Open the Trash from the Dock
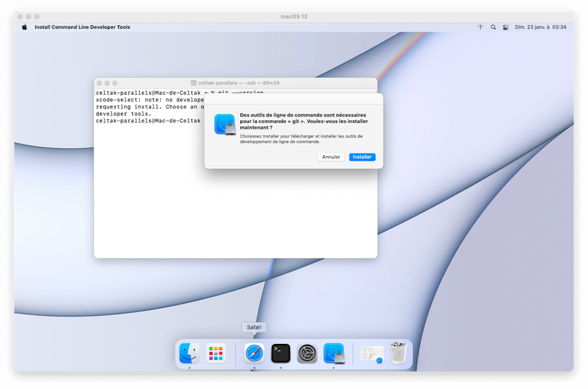 pyautogui.click(x=399, y=353)
